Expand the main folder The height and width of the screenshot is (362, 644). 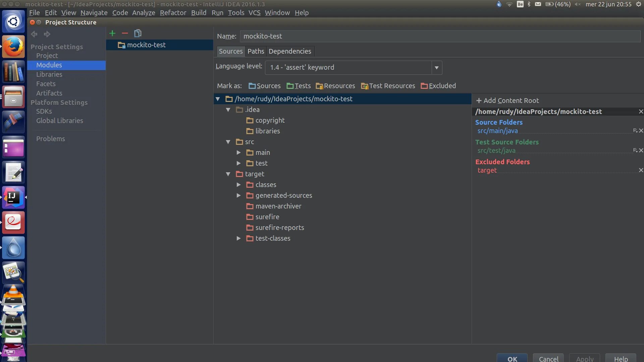coord(238,153)
